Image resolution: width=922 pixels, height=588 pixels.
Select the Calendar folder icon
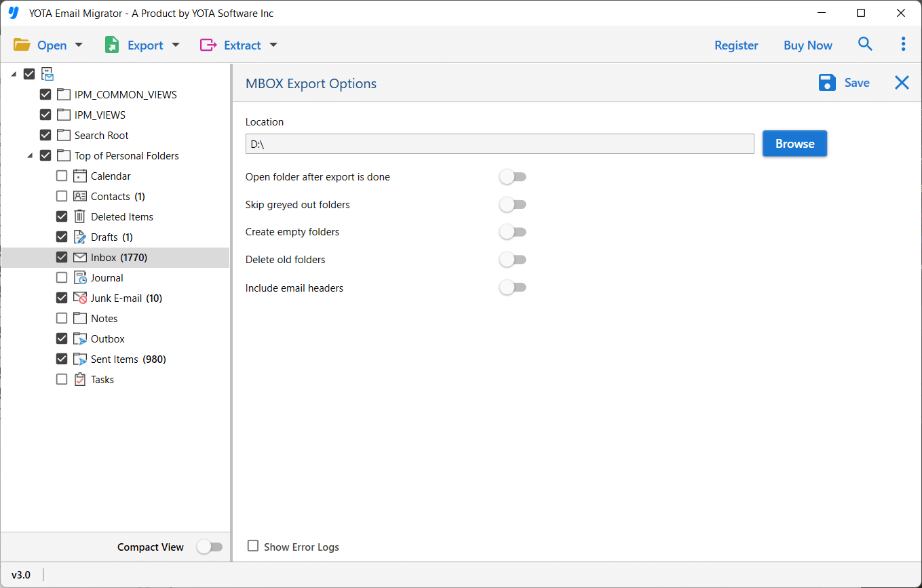click(x=79, y=176)
